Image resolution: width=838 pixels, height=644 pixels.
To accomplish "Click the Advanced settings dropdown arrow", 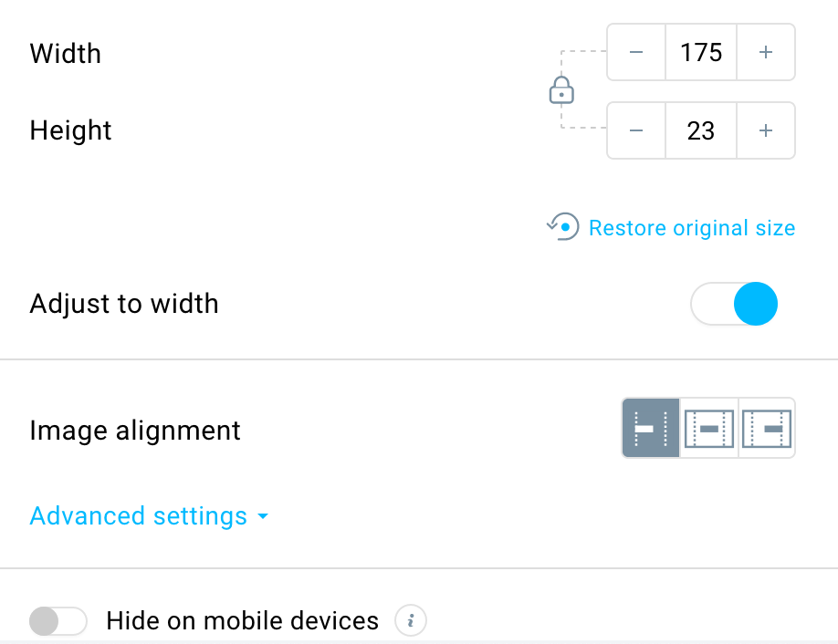I will (x=262, y=516).
